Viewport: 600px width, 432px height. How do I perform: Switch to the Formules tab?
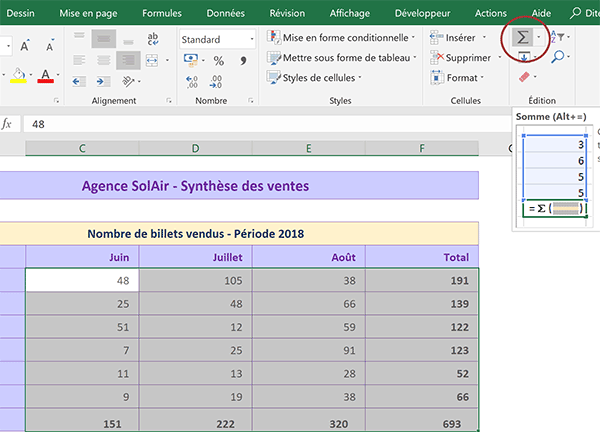click(x=162, y=13)
